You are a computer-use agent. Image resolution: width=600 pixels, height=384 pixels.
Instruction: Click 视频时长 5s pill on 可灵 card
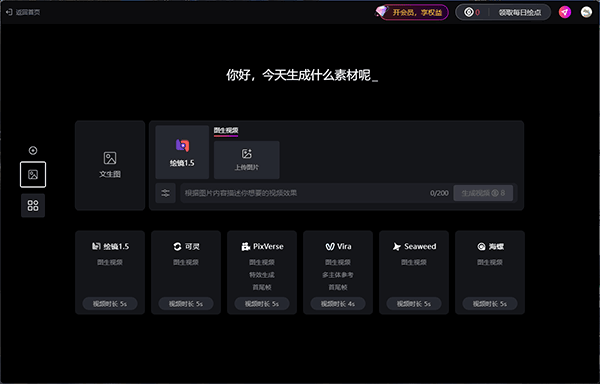[x=186, y=304]
